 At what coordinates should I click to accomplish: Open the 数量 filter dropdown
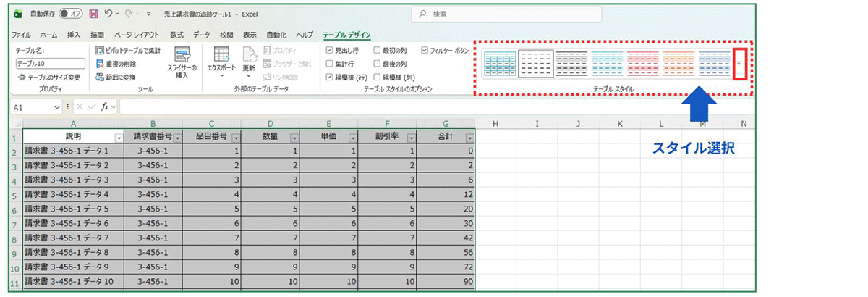coord(294,138)
